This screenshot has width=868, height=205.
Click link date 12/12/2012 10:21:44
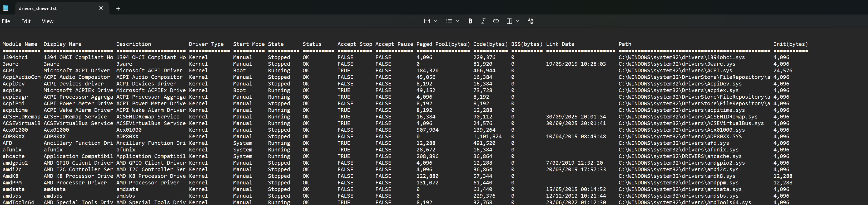[576, 196]
